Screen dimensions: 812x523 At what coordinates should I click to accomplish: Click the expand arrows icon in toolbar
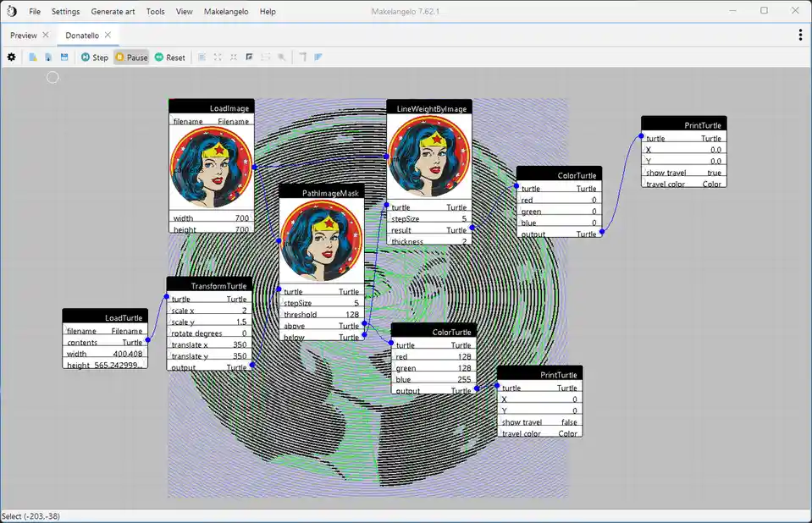point(218,57)
